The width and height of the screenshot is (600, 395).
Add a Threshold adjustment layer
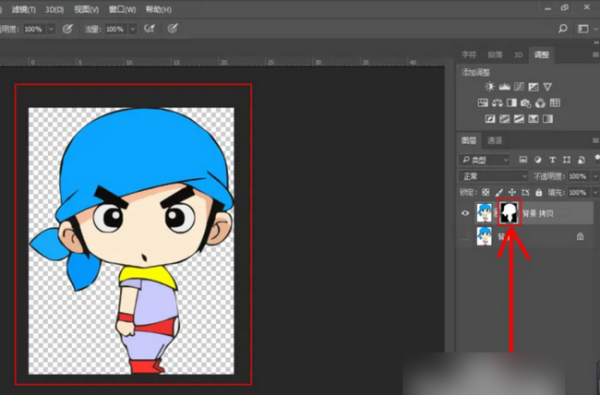point(519,119)
